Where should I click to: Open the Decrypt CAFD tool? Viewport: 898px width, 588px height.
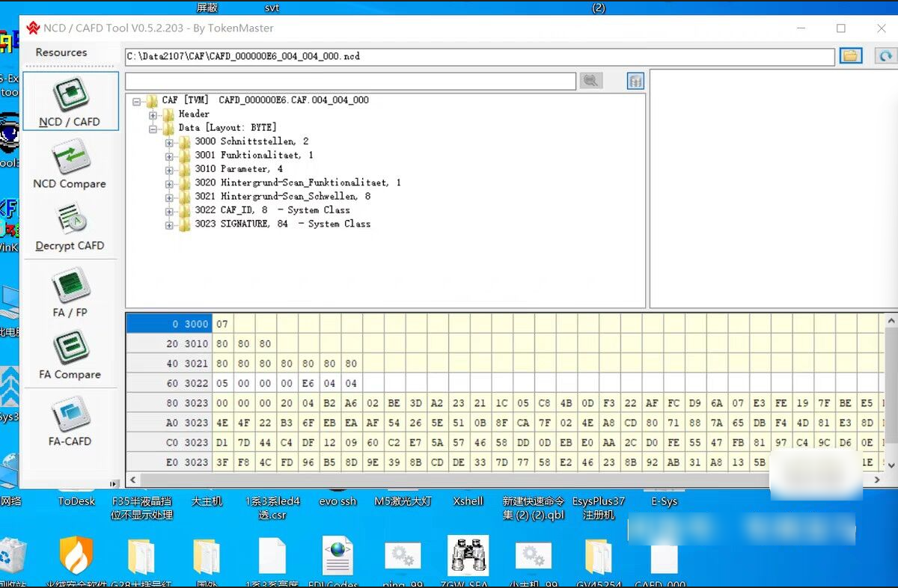[x=70, y=227]
